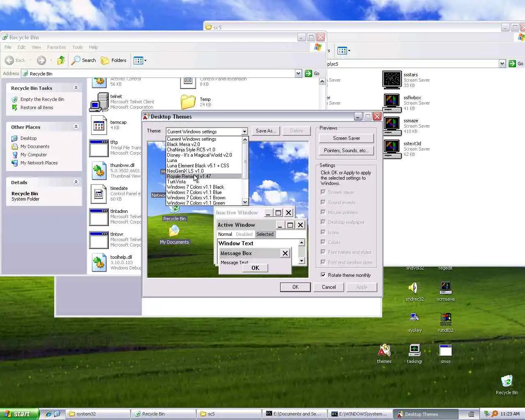Open the Theme combo box arrow
525x420 pixels.
point(244,132)
